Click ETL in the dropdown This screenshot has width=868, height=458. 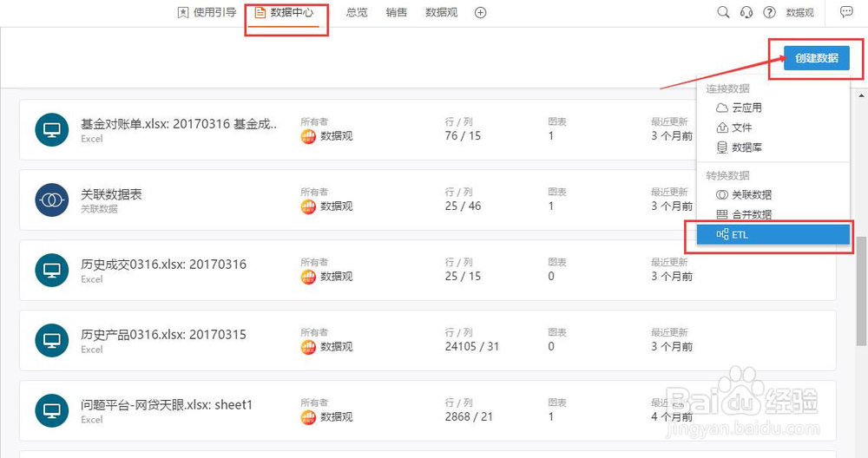740,234
